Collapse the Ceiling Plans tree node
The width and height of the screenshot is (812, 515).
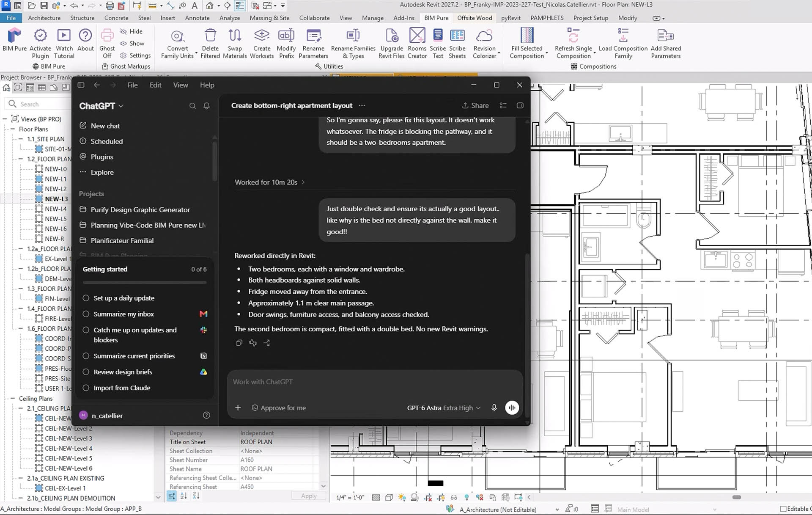(12, 399)
